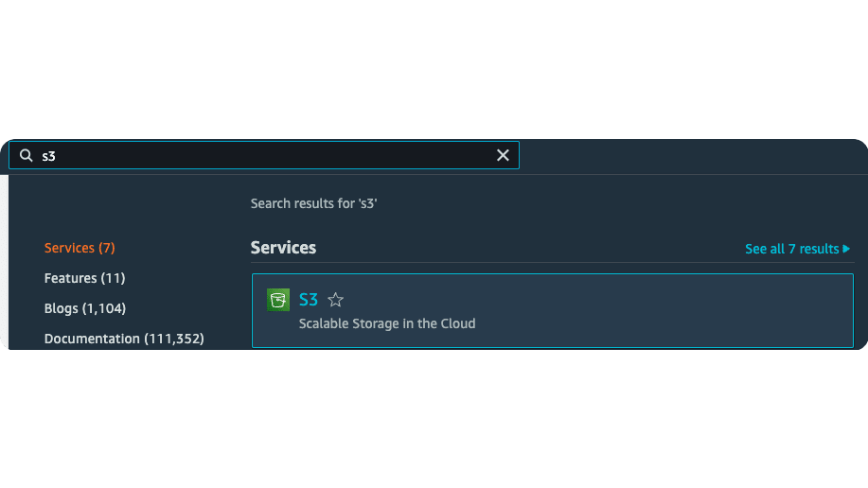The width and height of the screenshot is (868, 488).
Task: Open See all 7 results link
Action: 797,249
